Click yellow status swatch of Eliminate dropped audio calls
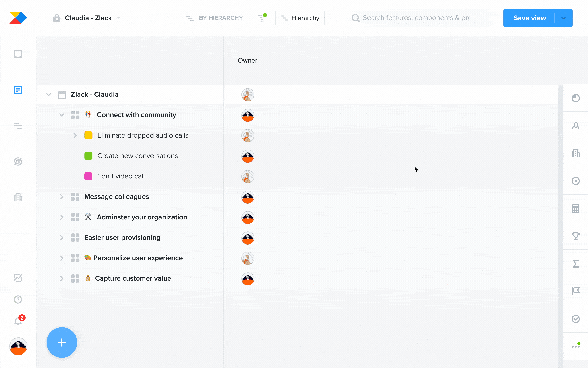This screenshot has width=588, height=368. coord(88,135)
